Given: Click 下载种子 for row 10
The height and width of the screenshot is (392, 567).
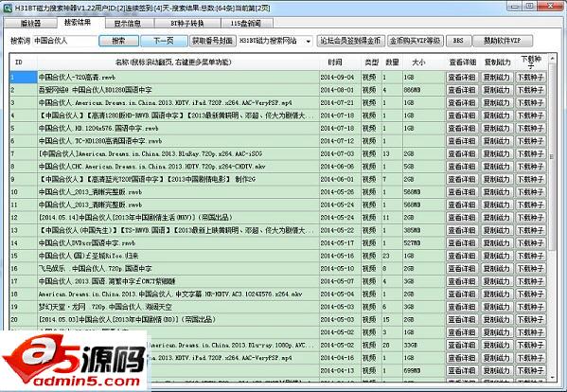Looking at the screenshot, I should 530,191.
